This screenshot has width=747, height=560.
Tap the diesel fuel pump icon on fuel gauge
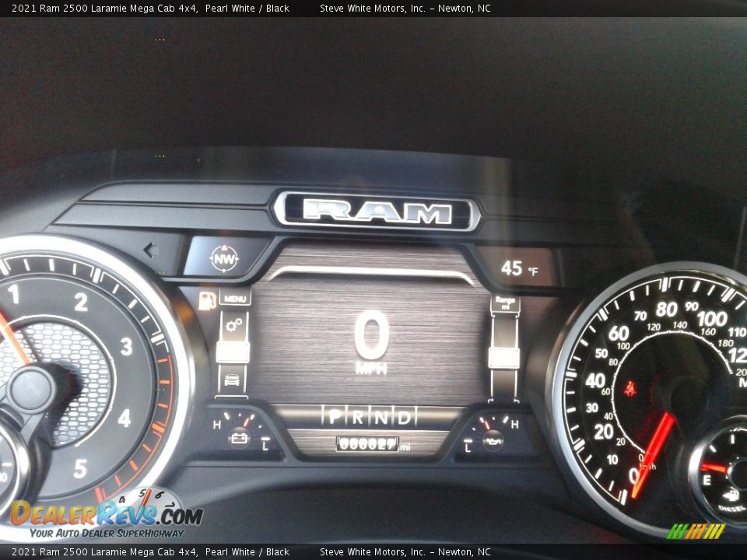(x=730, y=496)
